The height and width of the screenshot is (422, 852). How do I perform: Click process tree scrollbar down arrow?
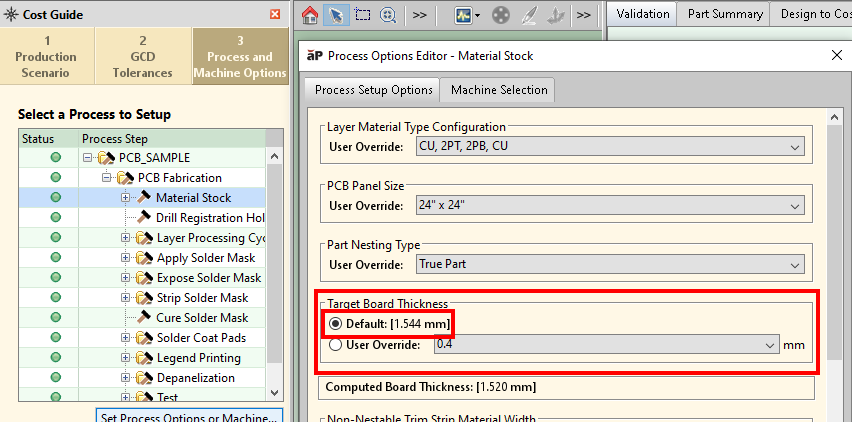(275, 393)
